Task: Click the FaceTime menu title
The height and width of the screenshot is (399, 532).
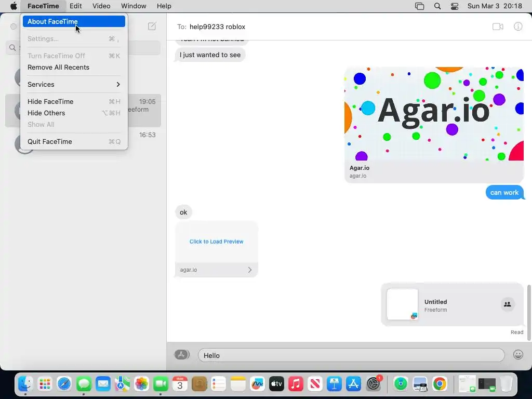Action: [x=43, y=6]
